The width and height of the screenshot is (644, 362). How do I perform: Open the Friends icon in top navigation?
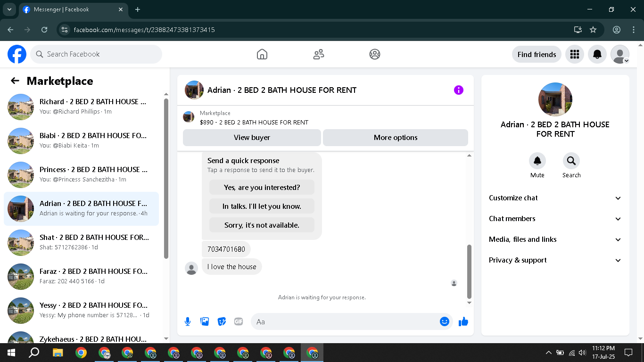[x=319, y=54]
